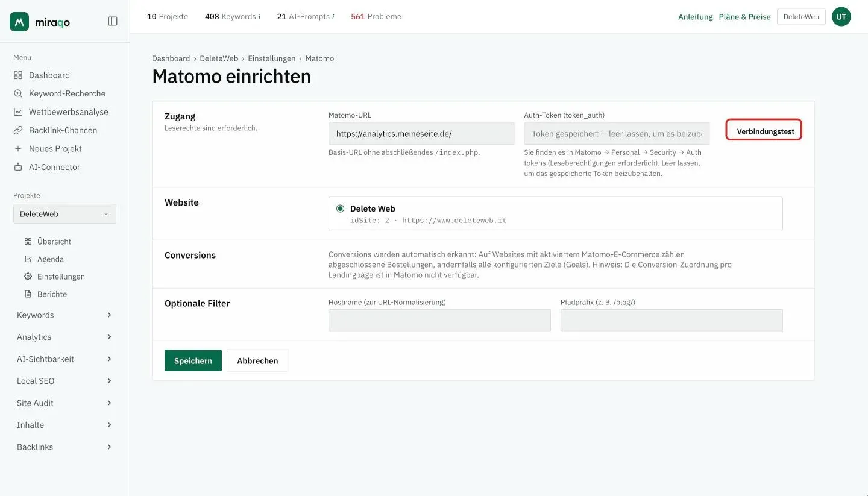The image size is (868, 496).
Task: Focus the Hostname filter input field
Action: pos(439,321)
